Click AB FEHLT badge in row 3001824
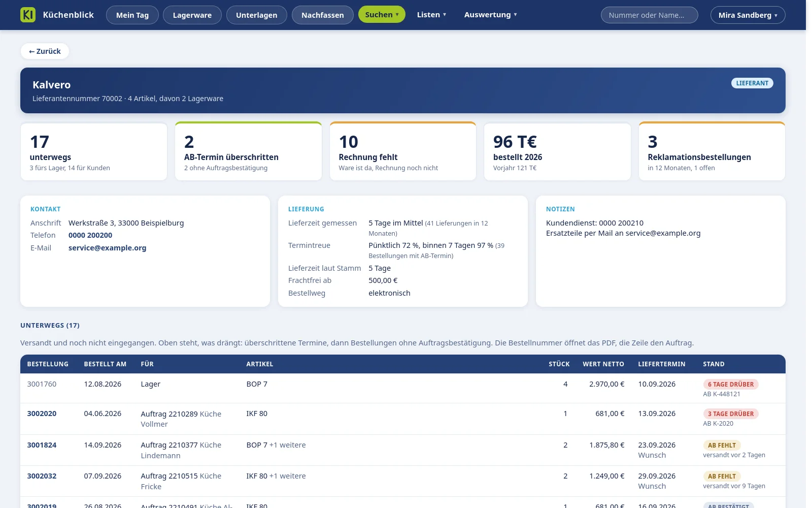 (722, 446)
